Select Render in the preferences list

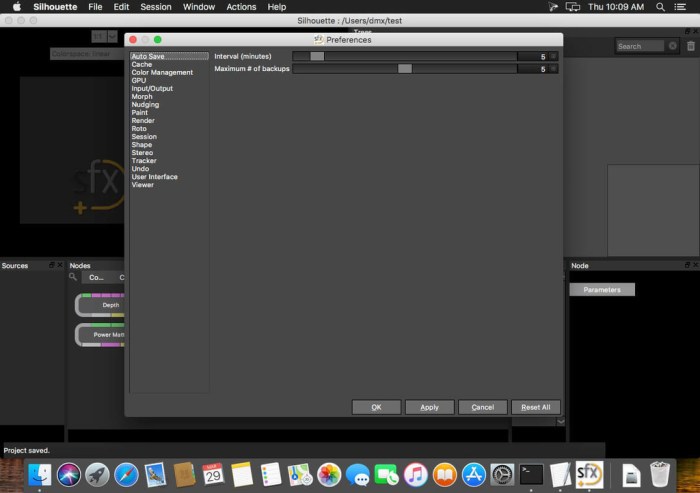click(143, 121)
